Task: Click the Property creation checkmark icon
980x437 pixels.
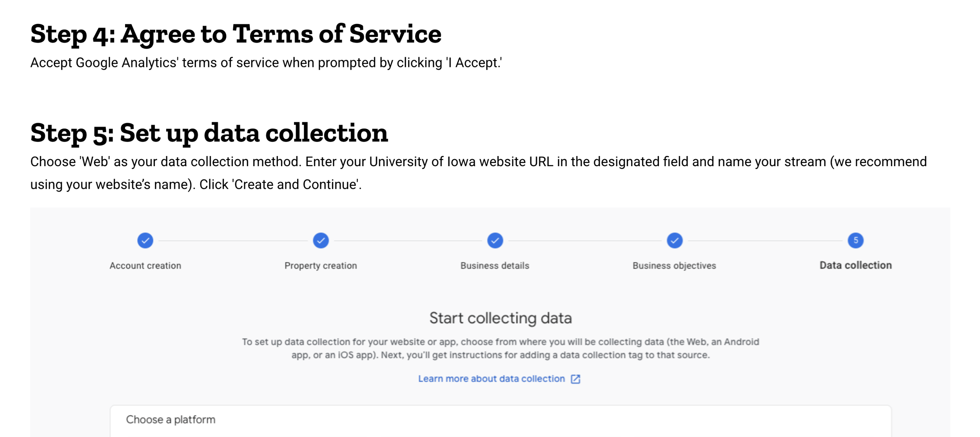Action: (x=321, y=241)
